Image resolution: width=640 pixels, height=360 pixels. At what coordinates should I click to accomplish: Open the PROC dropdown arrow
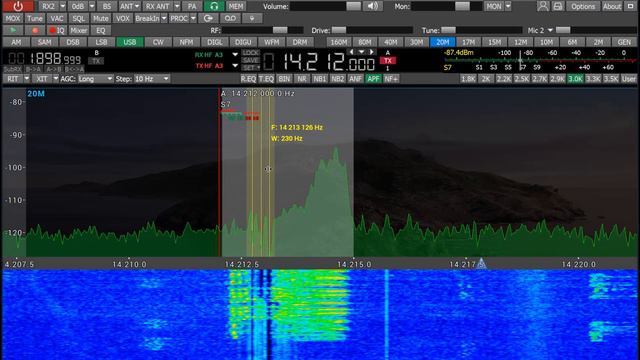tap(193, 18)
